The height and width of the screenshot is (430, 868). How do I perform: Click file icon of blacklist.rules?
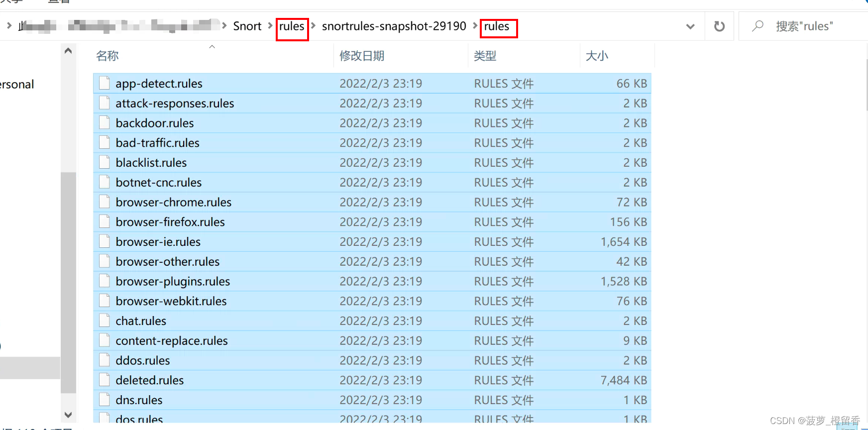(x=104, y=162)
